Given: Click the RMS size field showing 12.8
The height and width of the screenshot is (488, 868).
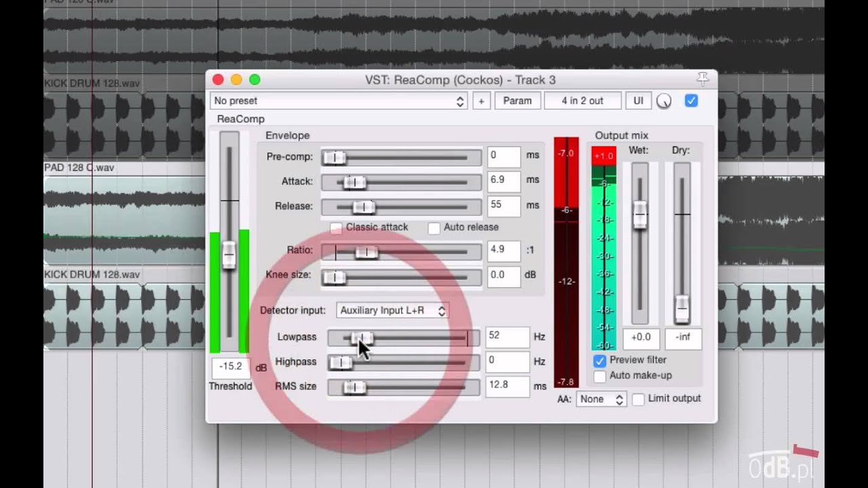Looking at the screenshot, I should tap(508, 386).
